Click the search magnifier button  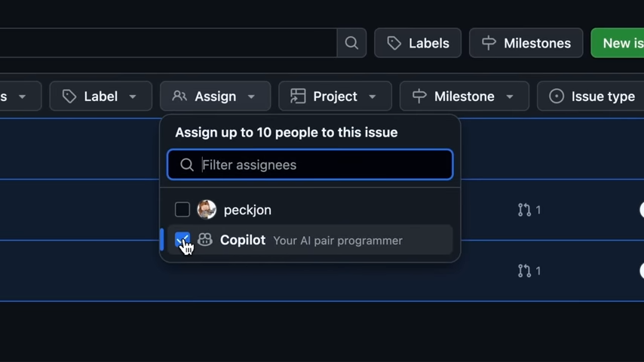[351, 43]
